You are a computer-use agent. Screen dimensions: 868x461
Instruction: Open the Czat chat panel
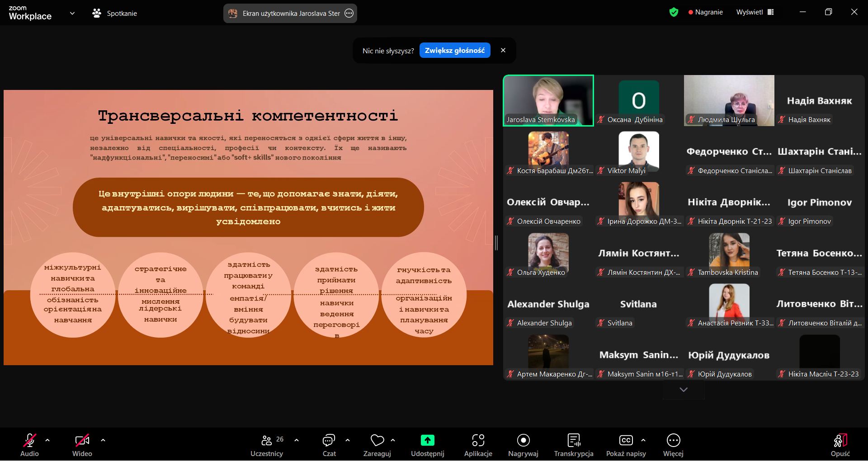point(329,441)
